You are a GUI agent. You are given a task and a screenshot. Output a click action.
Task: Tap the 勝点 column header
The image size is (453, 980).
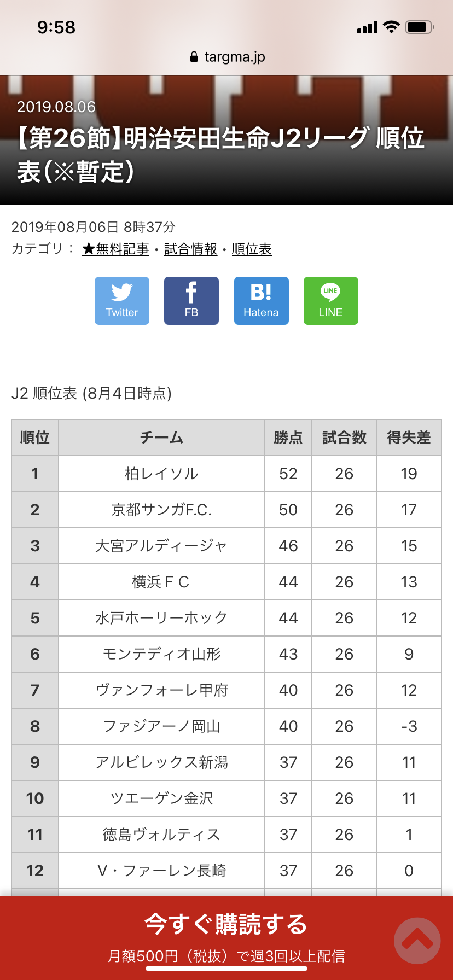click(288, 437)
